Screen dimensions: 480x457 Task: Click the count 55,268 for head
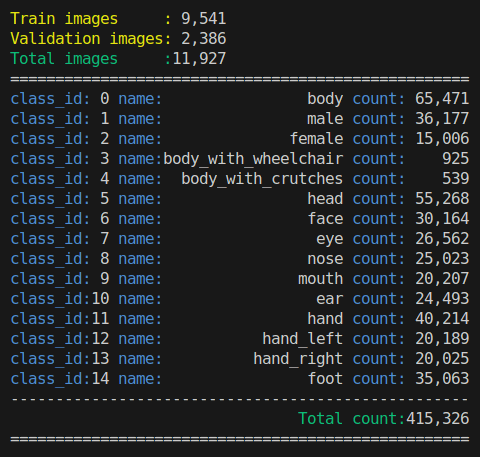point(442,199)
